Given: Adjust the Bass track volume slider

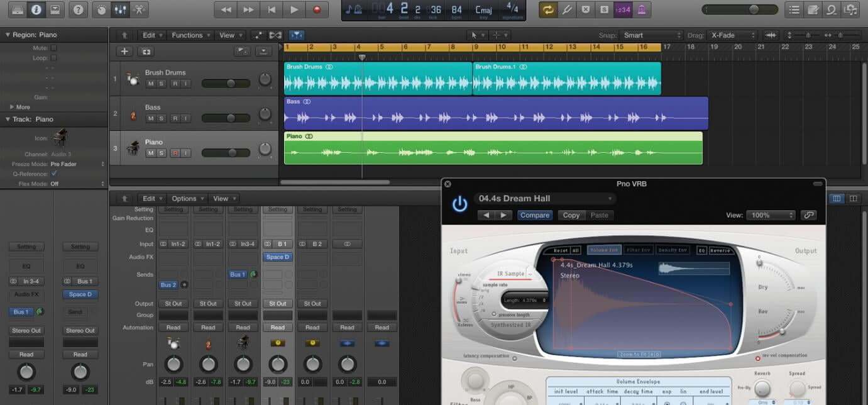Looking at the screenshot, I should [226, 118].
